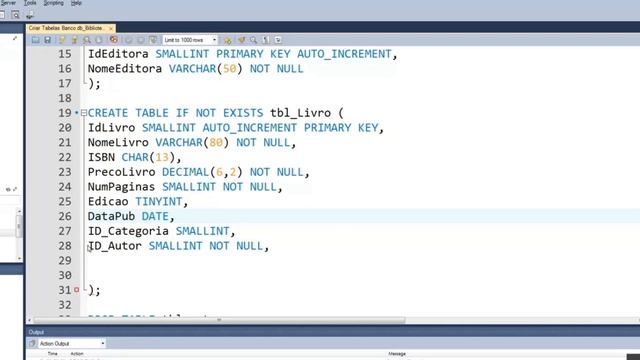Open the Tools menu
640x360 pixels.
tap(30, 3)
